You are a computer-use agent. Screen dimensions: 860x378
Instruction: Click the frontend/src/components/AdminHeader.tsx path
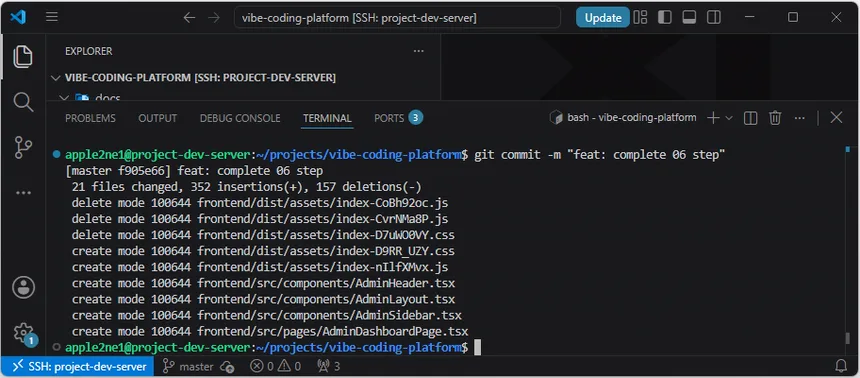326,284
